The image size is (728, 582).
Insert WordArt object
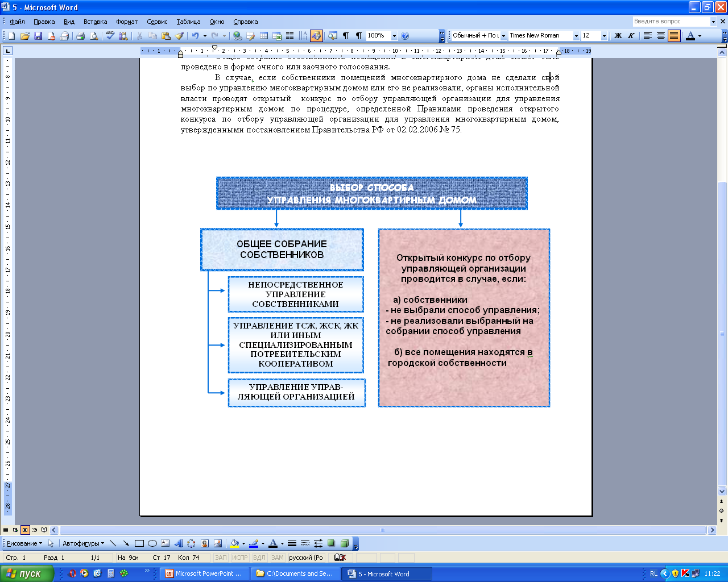click(x=178, y=543)
